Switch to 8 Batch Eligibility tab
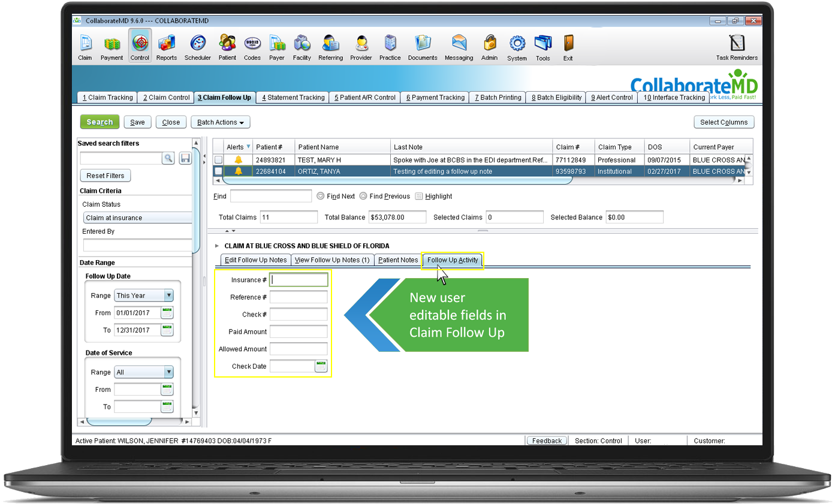This screenshot has height=504, width=835. point(556,98)
